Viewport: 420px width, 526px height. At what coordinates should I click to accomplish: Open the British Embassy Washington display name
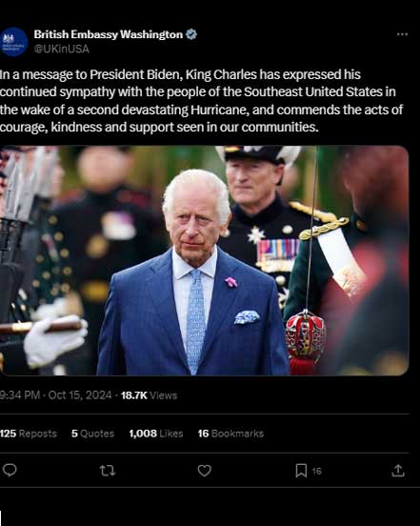pos(109,34)
